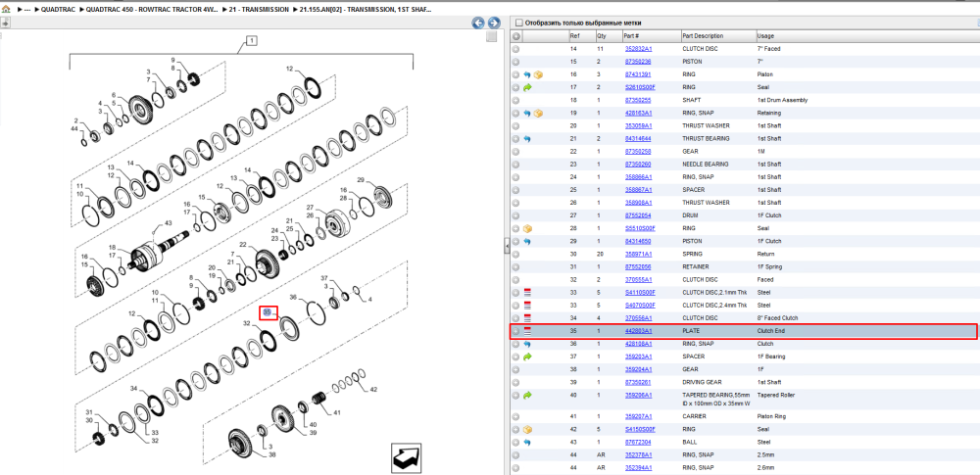This screenshot has width=980, height=475.
Task: Open part number 428163A1
Action: pos(638,114)
